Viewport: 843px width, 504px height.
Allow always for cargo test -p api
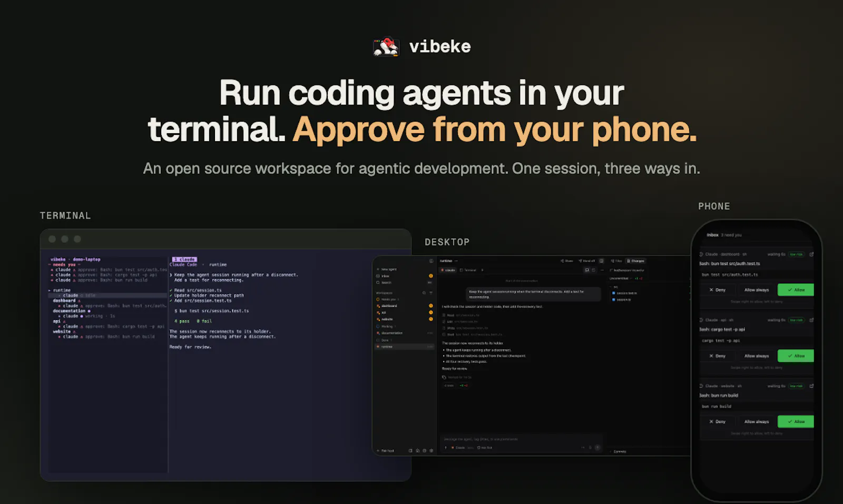pyautogui.click(x=756, y=355)
